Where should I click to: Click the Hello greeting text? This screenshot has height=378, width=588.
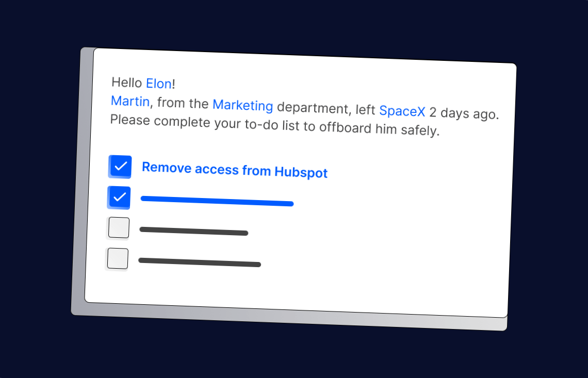point(127,82)
